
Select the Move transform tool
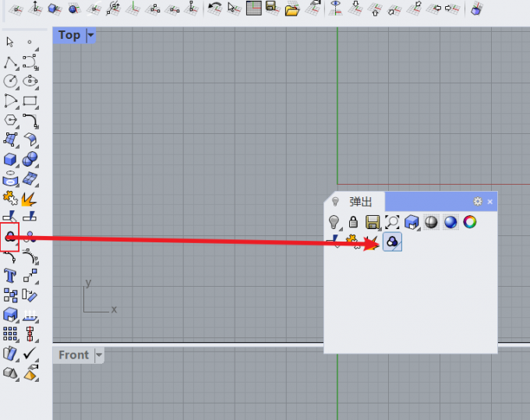30,275
